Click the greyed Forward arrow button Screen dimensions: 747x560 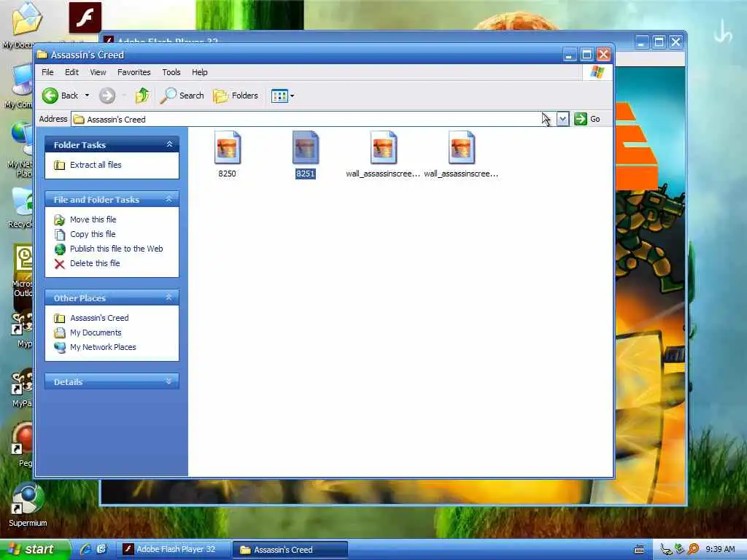[107, 96]
